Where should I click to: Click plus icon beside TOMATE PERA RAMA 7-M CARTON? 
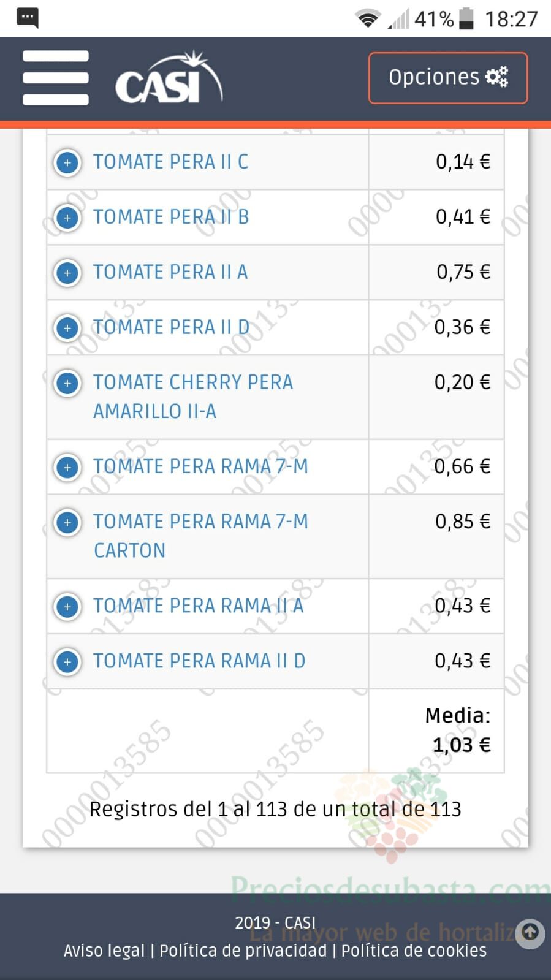point(67,523)
